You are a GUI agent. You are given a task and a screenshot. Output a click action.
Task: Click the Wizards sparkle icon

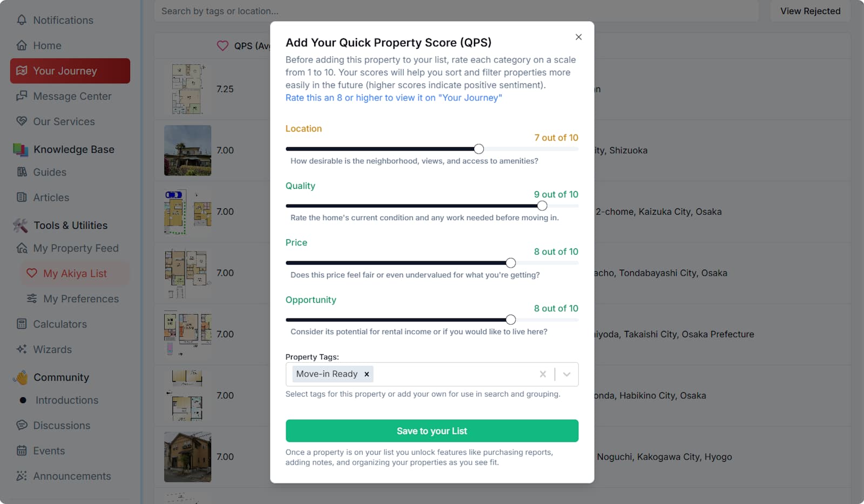point(22,350)
